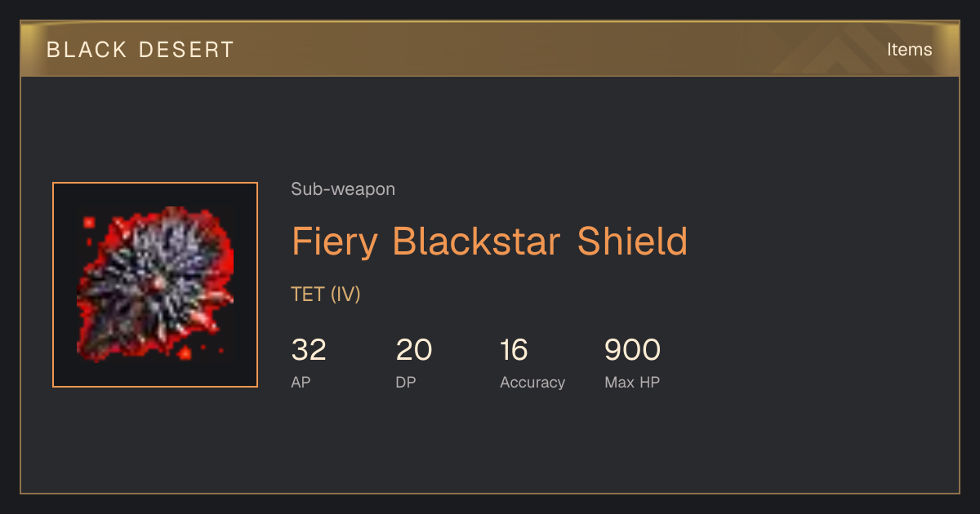This screenshot has height=514, width=980.
Task: Click empty dark panel below stats
Action: tap(490, 445)
